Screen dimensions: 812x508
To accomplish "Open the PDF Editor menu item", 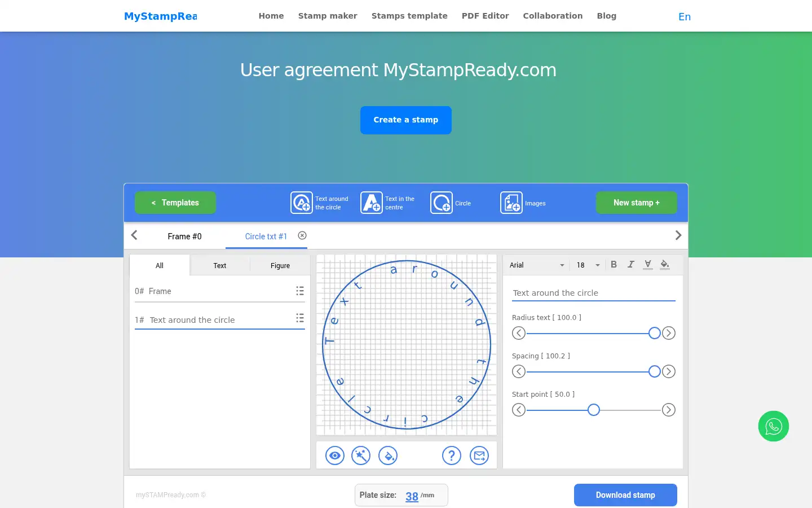I will 486,16.
